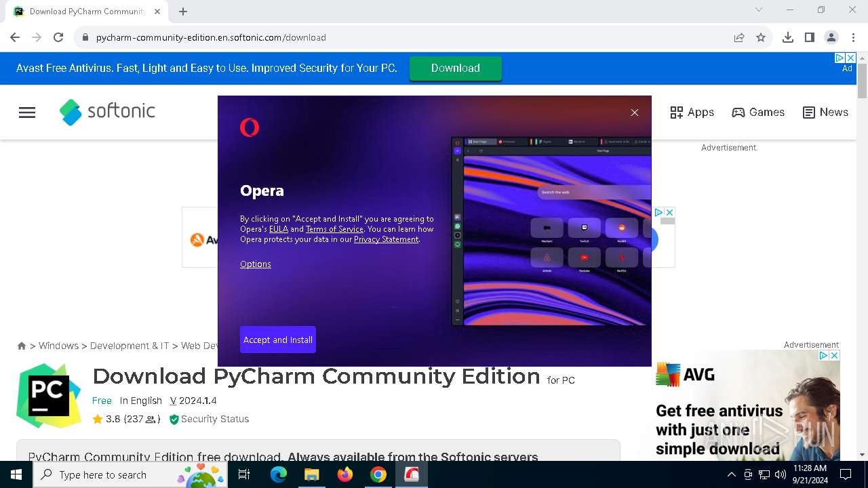Click version 2024.1.4 label
Screen dimensions: 868x488
(193, 401)
